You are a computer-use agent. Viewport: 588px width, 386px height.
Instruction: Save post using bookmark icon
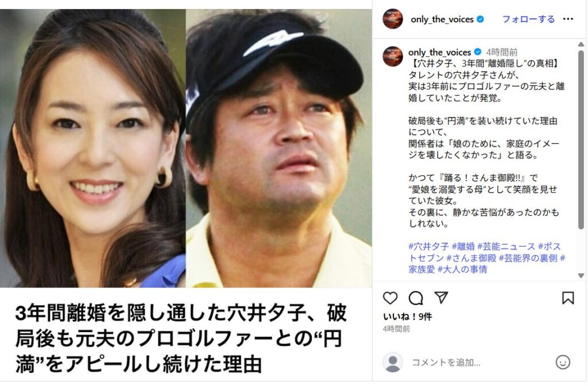(x=568, y=298)
